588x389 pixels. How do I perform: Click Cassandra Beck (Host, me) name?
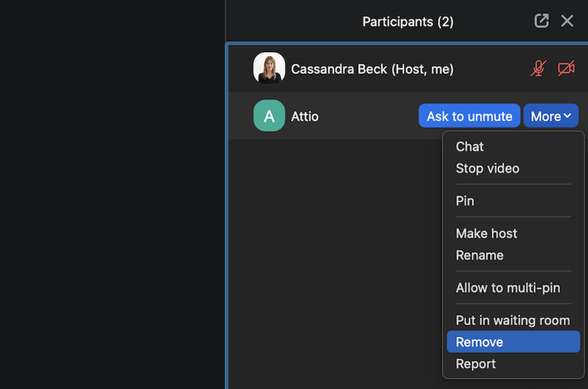click(x=372, y=69)
